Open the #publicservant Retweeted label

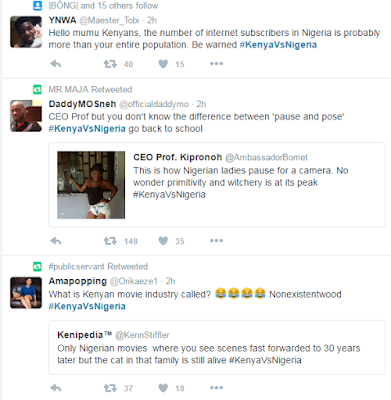click(x=98, y=266)
